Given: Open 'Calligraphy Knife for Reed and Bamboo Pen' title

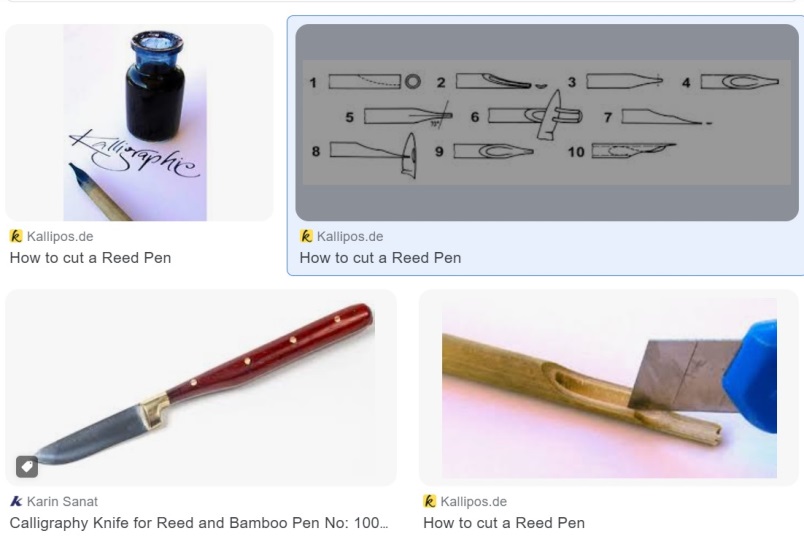Looking at the screenshot, I should click(x=199, y=523).
